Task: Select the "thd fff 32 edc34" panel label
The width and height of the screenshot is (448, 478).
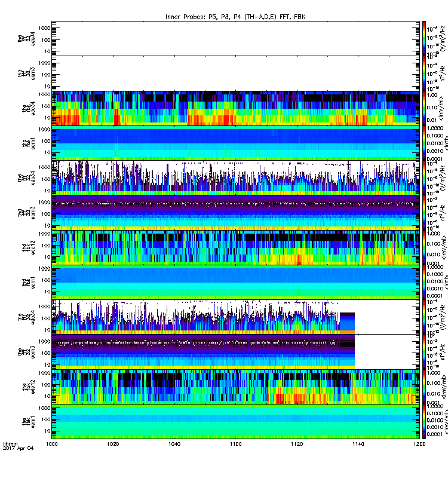Action: pyautogui.click(x=26, y=177)
